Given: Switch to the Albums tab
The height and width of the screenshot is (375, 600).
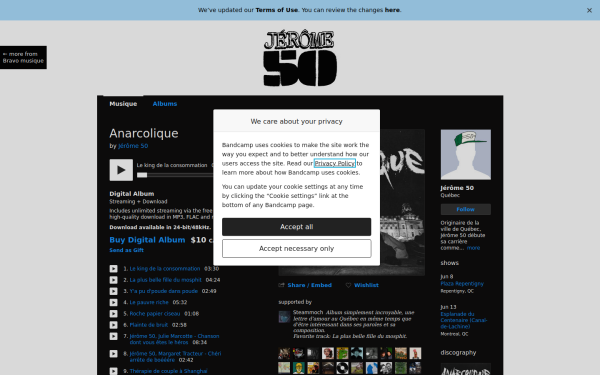Looking at the screenshot, I should (165, 104).
